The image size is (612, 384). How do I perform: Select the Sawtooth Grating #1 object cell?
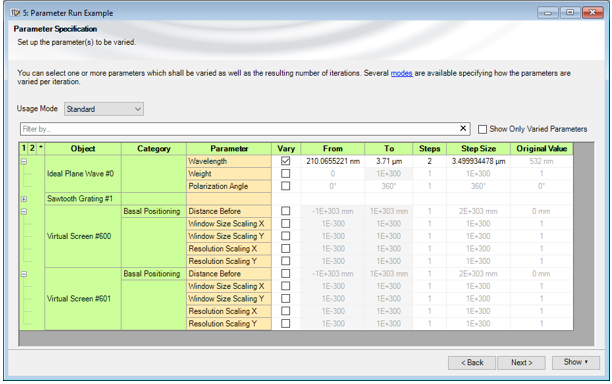[x=83, y=198]
